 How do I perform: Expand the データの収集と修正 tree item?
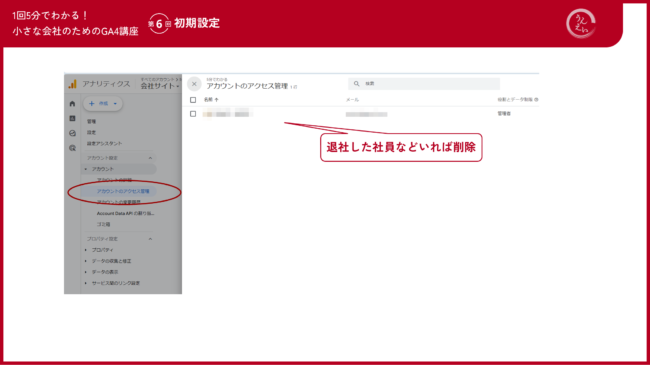click(x=86, y=261)
